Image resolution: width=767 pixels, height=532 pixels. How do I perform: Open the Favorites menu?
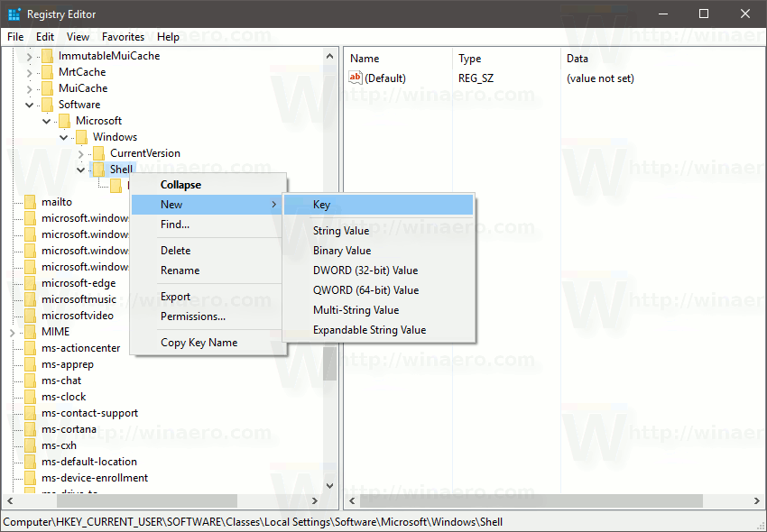(123, 37)
